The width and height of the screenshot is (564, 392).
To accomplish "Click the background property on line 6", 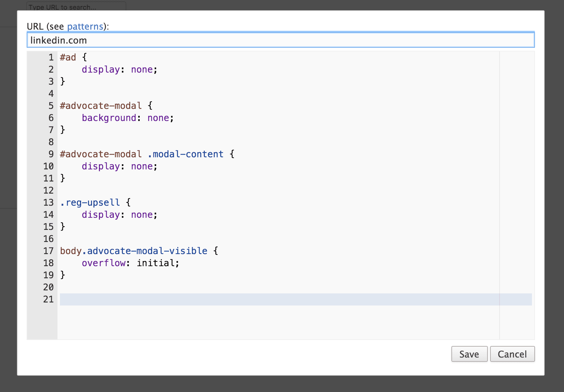I will point(109,118).
